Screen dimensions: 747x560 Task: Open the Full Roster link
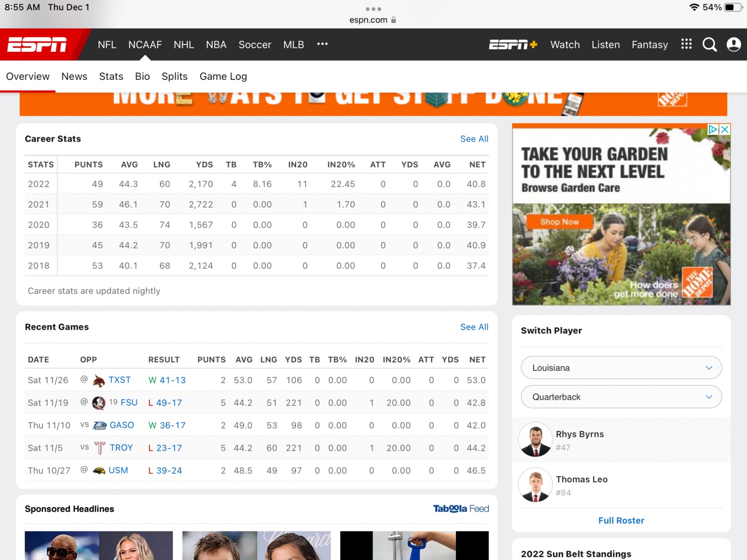coord(621,520)
